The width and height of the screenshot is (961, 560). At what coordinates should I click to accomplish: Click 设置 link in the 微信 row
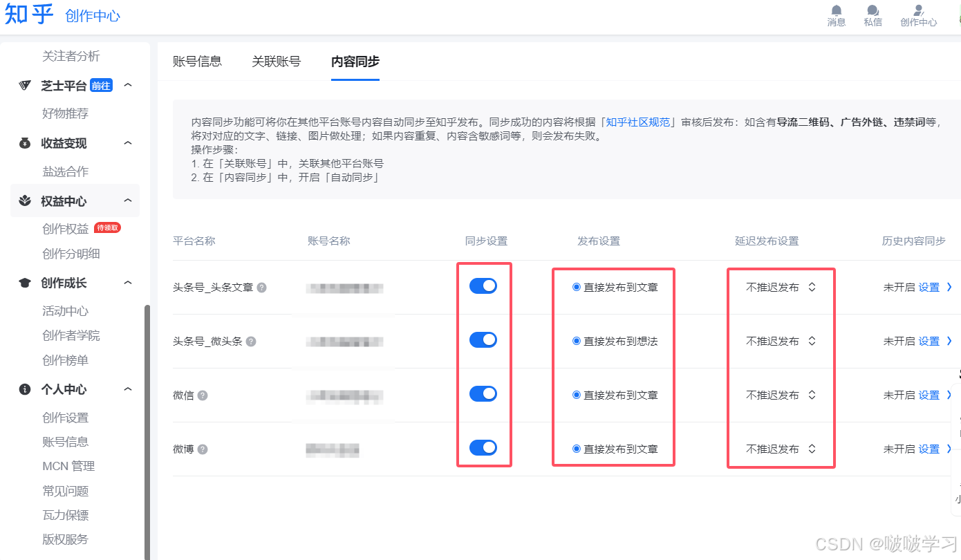tap(929, 395)
